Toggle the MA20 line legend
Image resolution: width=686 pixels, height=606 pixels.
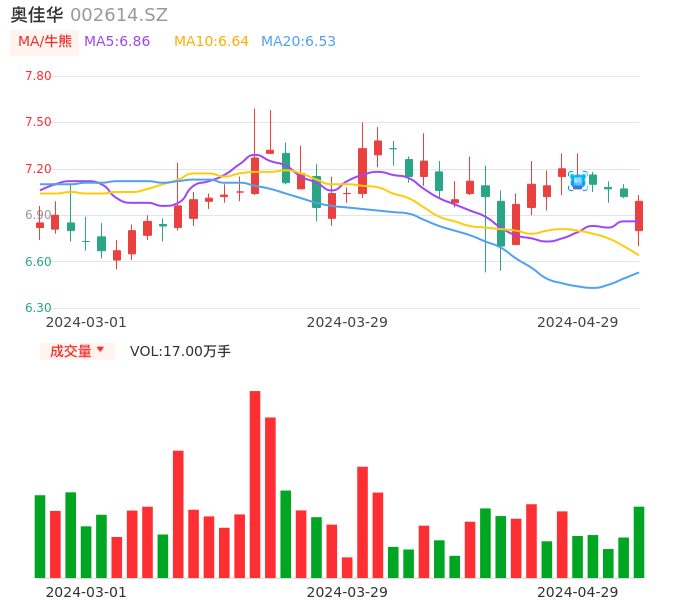[x=298, y=42]
